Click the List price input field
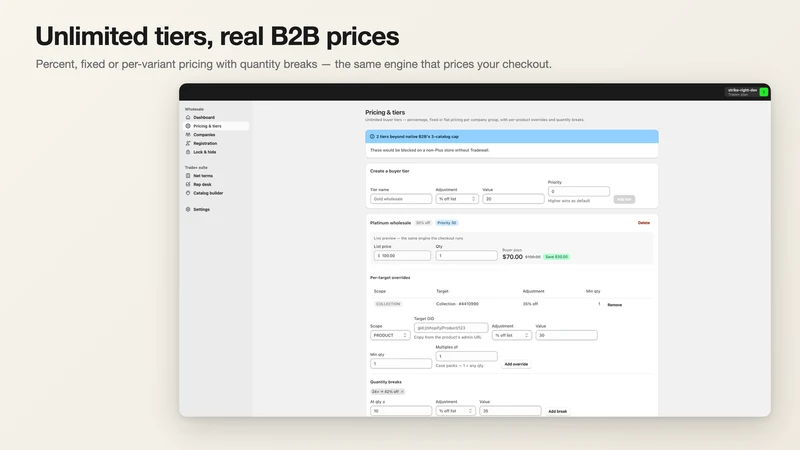This screenshot has height=450, width=800. 402,256
